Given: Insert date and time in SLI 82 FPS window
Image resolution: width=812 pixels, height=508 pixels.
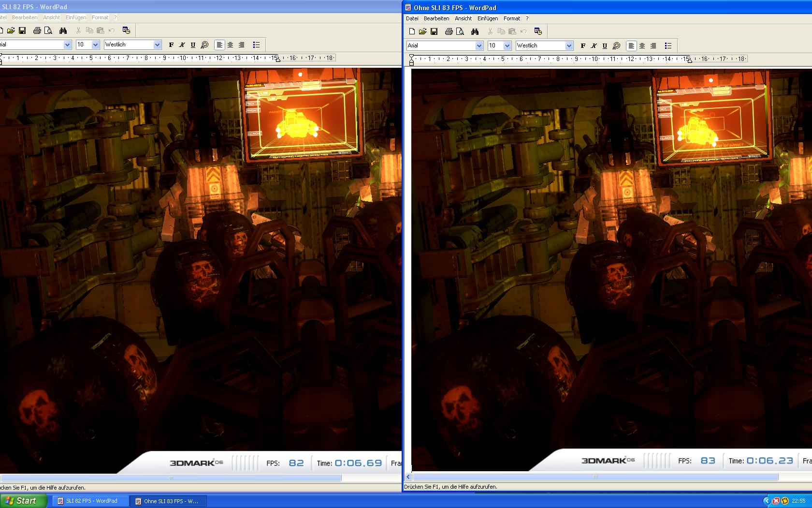Looking at the screenshot, I should point(126,30).
